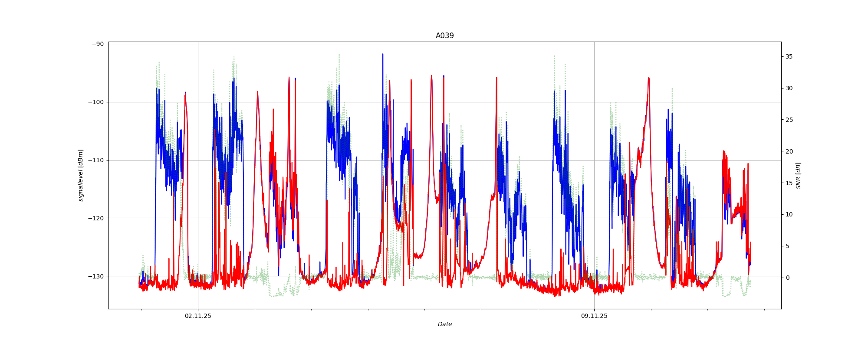This screenshot has width=868, height=347.
Task: Click the Date x-axis label
Action: (x=444, y=324)
